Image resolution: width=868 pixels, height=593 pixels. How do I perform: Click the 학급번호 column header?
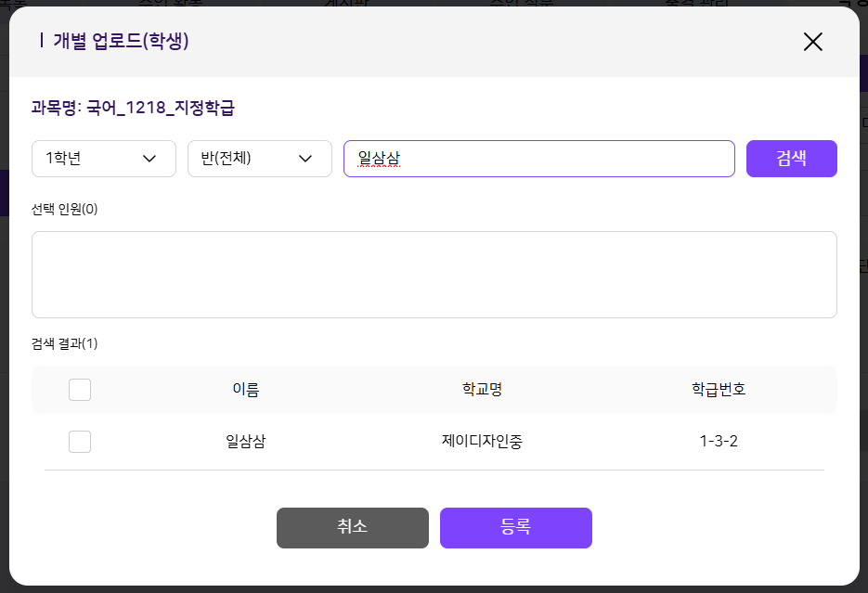point(719,390)
